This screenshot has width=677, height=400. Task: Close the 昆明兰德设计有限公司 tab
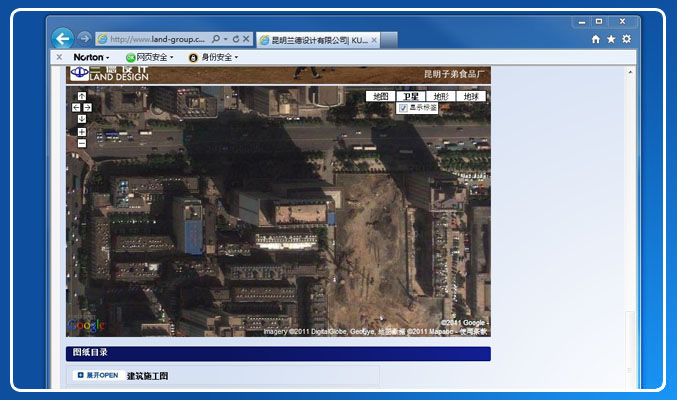(374, 40)
